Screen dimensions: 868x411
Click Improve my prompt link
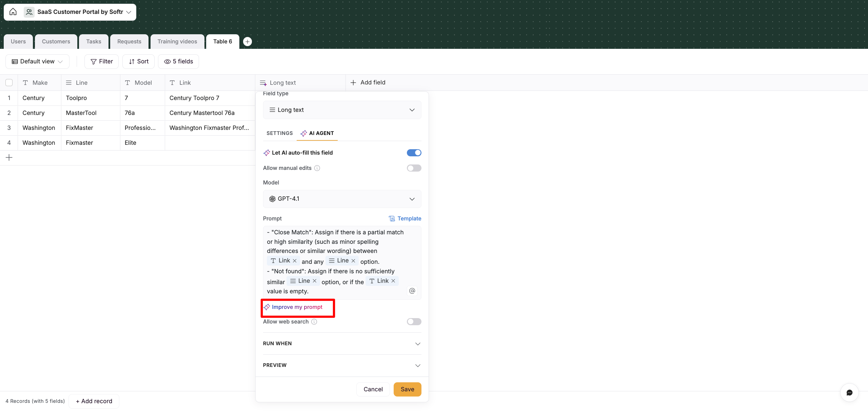tap(297, 307)
